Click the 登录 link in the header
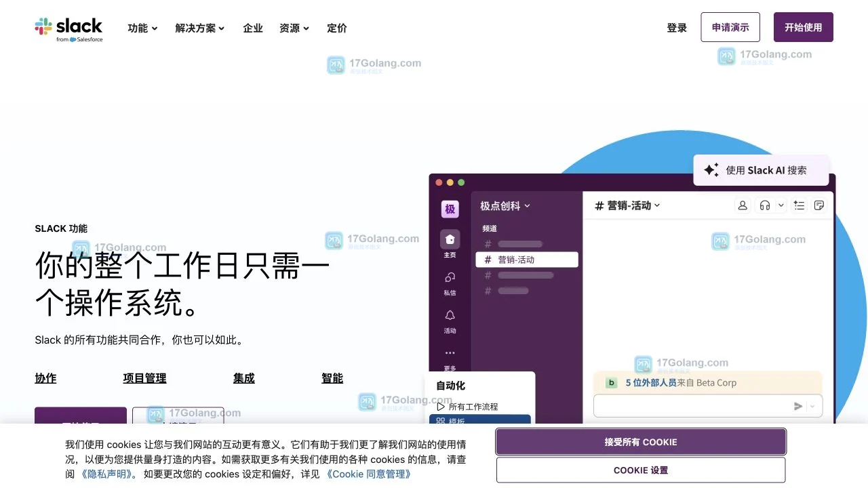This screenshot has height=488, width=868. [677, 28]
